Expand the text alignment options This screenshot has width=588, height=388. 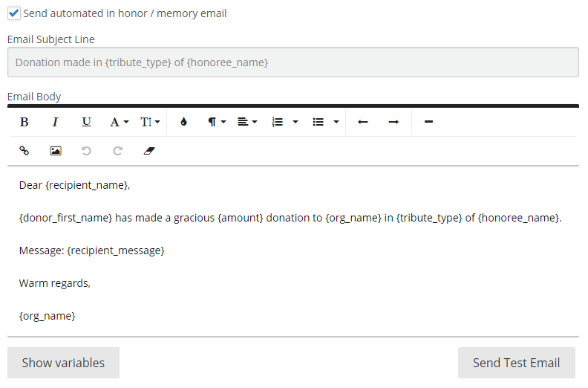click(247, 122)
